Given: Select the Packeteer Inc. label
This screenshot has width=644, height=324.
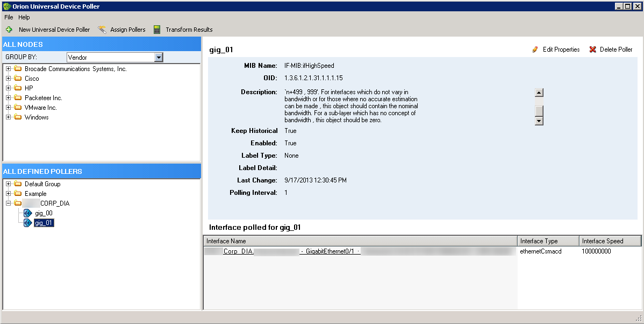Looking at the screenshot, I should coord(43,98).
